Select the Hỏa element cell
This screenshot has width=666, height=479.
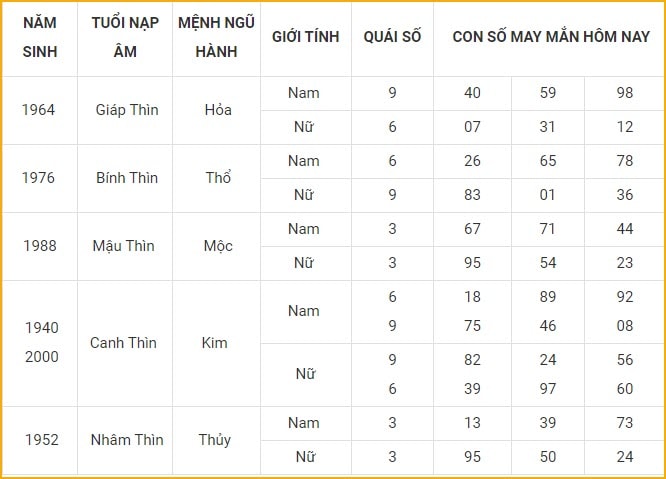pyautogui.click(x=218, y=110)
